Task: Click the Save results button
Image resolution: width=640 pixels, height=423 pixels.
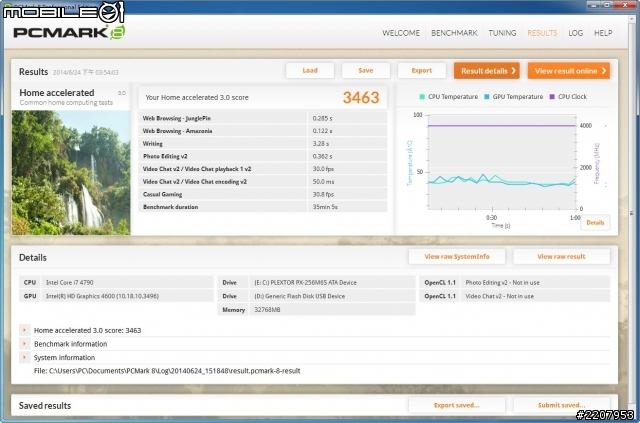Action: 366,71
